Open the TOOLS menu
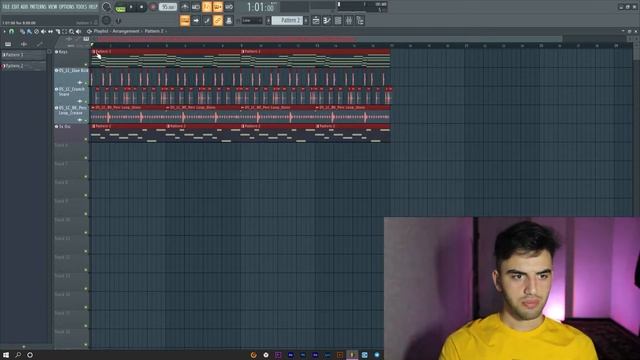640x360 pixels. (x=82, y=7)
